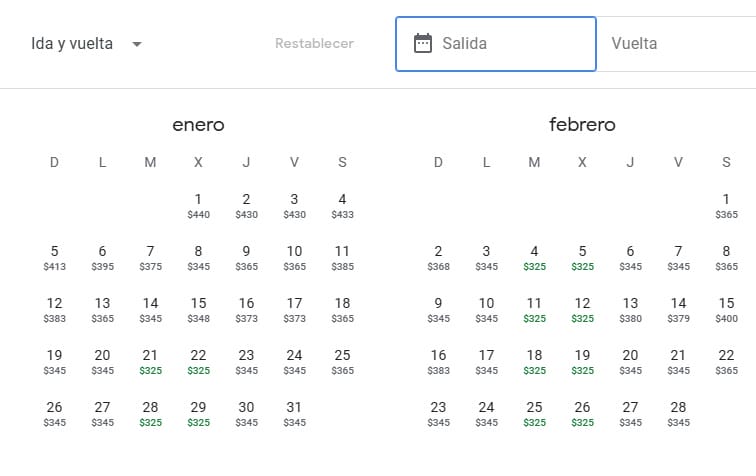Select febrero 1 priced at $365
This screenshot has height=476, width=756.
(x=726, y=205)
